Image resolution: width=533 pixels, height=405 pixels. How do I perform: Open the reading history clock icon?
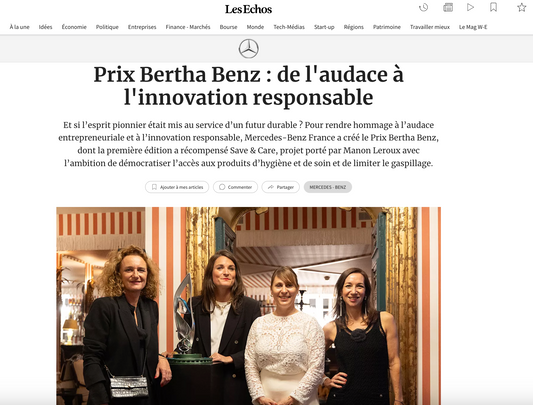coord(424,7)
